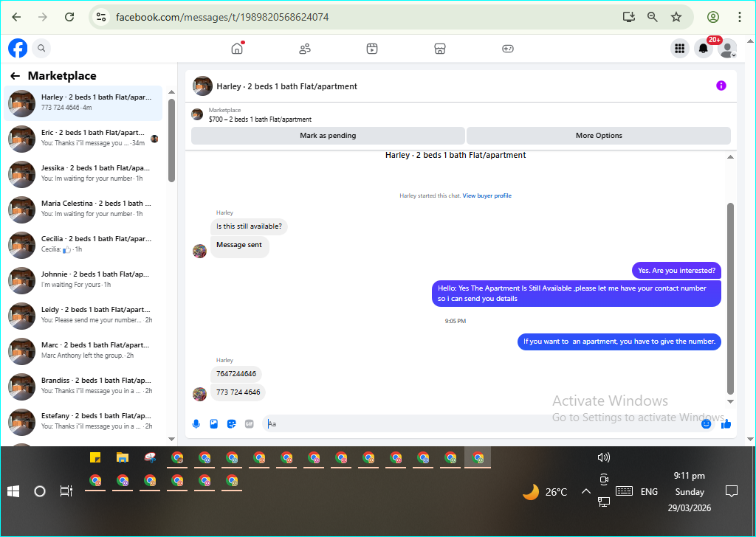Open the Reels video icon

(x=372, y=49)
